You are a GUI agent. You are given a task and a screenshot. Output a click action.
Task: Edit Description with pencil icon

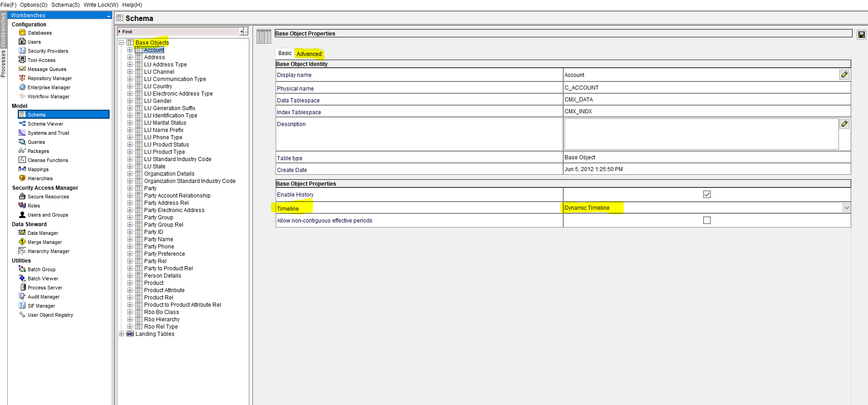pos(844,124)
